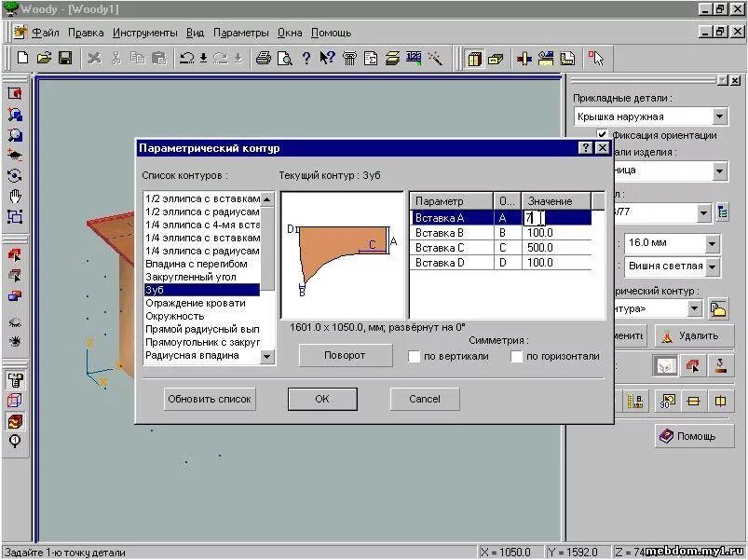Viewport: 748px width, 560px height.
Task: Open 'Крышка наружная' dropdown
Action: click(x=720, y=116)
